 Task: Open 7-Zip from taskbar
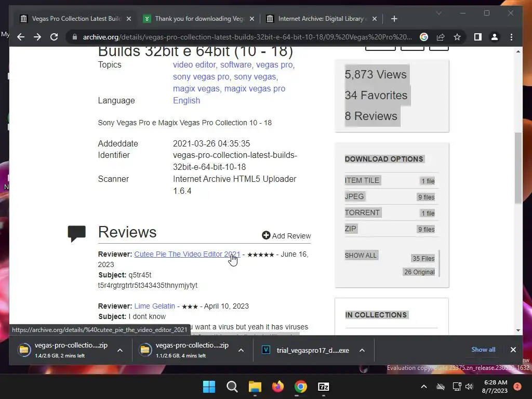[x=324, y=387]
